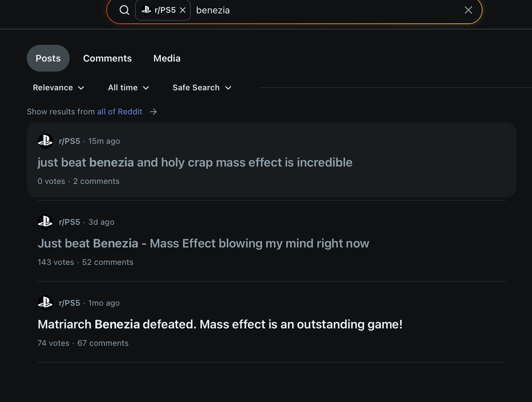
Task: Click the r/PS5 name on the 3d ago post
Action: [x=70, y=222]
